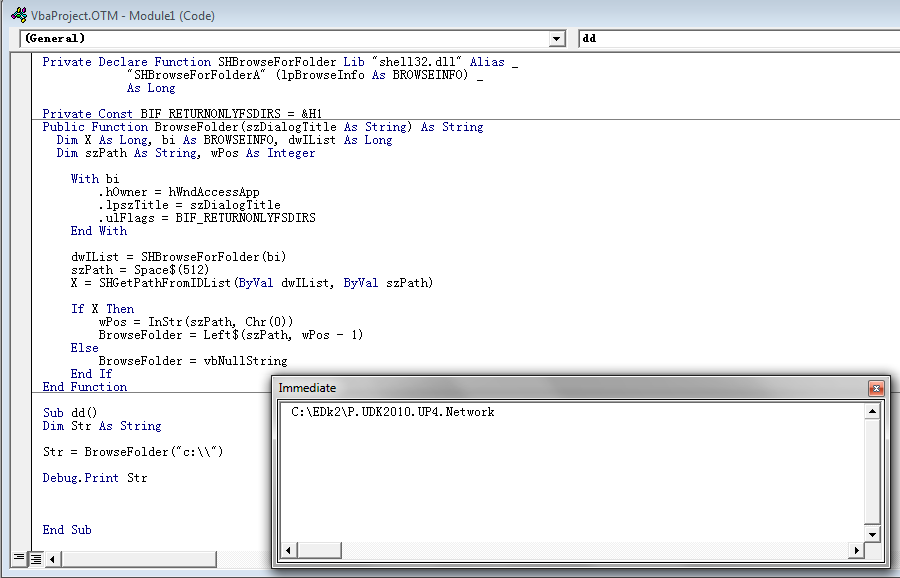Click the line Str = BrowseFolder("c:\\")
Viewport: 900px width, 578px height.
tap(133, 452)
